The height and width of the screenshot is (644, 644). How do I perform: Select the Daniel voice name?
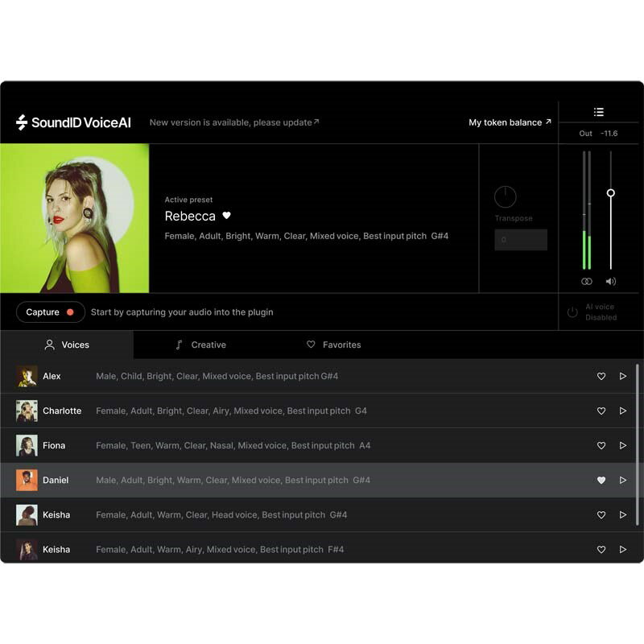coord(56,480)
